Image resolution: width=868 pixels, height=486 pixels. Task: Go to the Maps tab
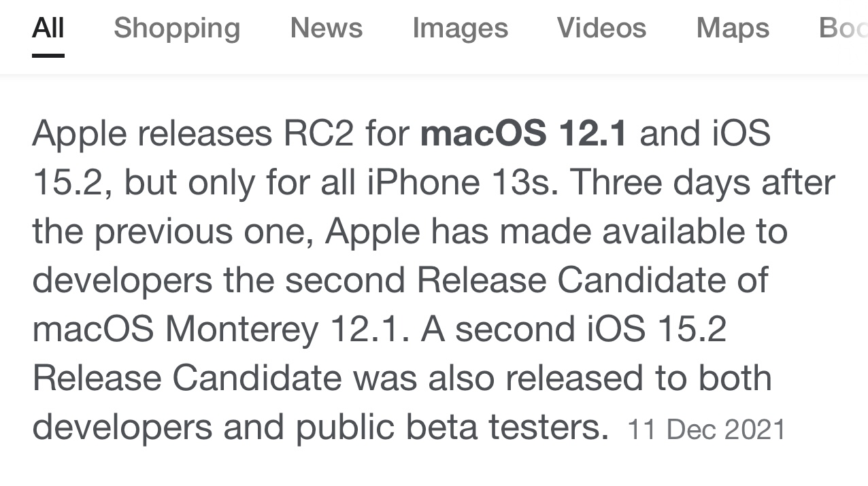tap(733, 29)
